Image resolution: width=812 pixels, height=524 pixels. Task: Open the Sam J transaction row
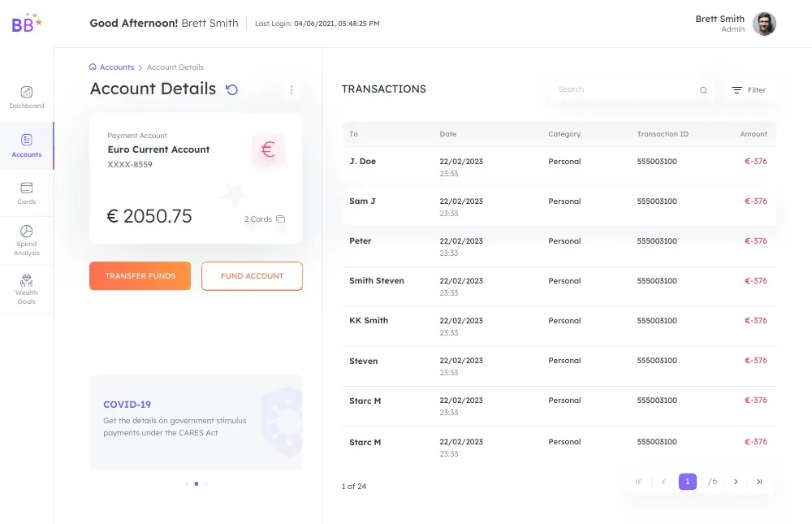[559, 206]
